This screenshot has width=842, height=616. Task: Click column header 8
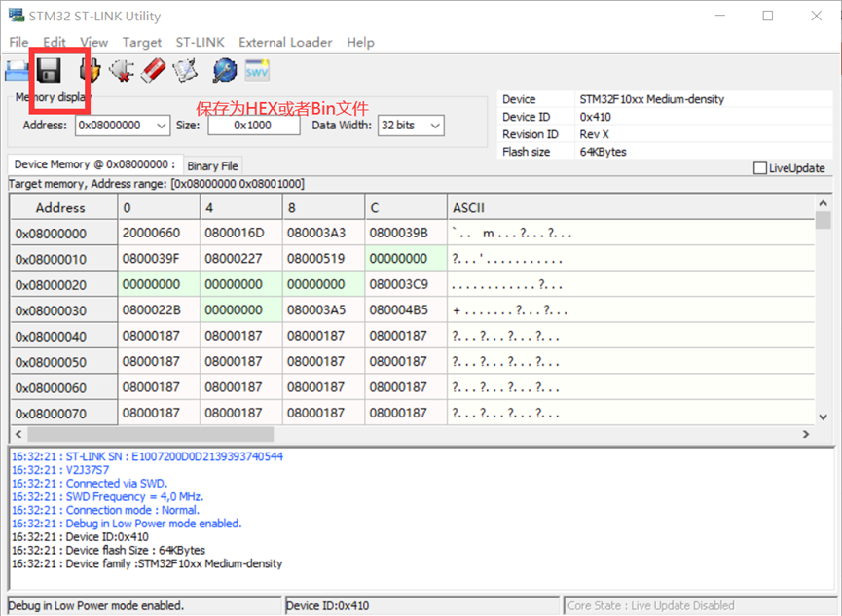click(x=324, y=208)
